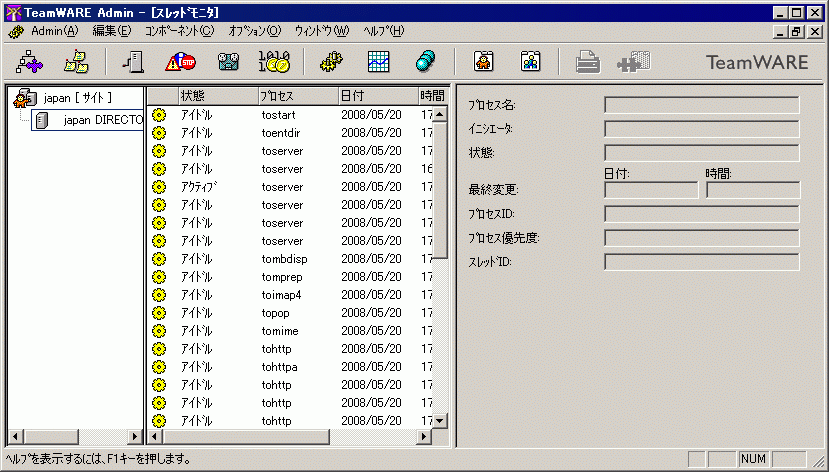The image size is (829, 472).
Task: Click the gear icon on the toentdir row
Action: [x=159, y=133]
